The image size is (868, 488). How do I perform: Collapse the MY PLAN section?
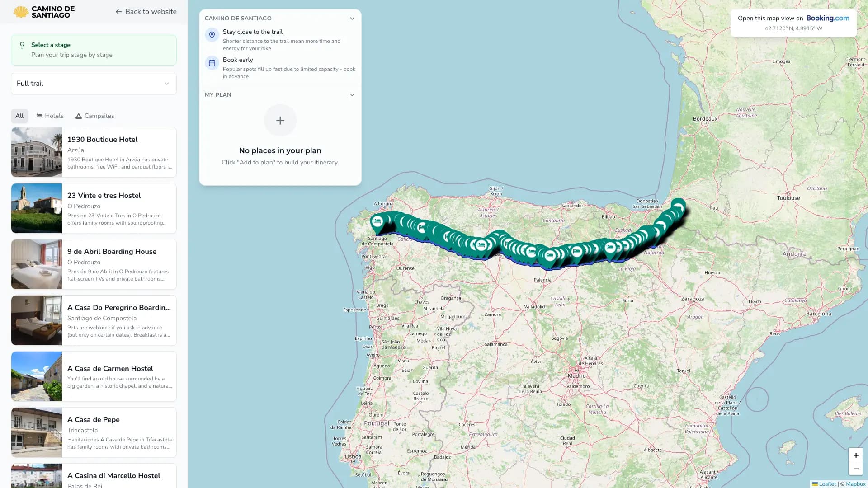pos(352,95)
